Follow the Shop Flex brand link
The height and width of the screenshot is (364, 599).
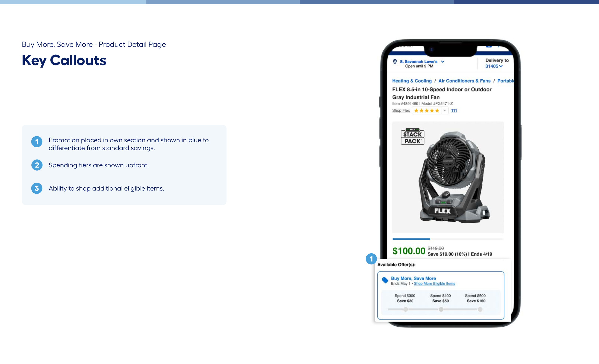point(401,110)
